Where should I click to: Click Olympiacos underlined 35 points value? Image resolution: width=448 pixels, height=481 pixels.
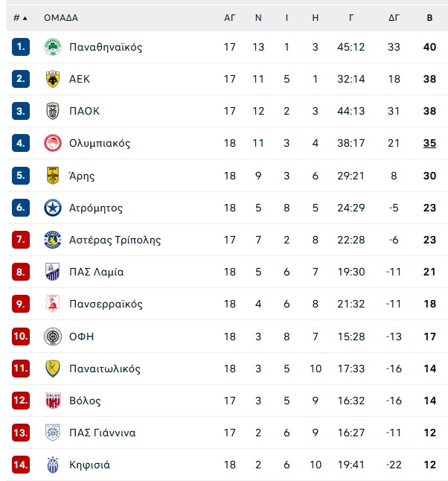click(429, 143)
